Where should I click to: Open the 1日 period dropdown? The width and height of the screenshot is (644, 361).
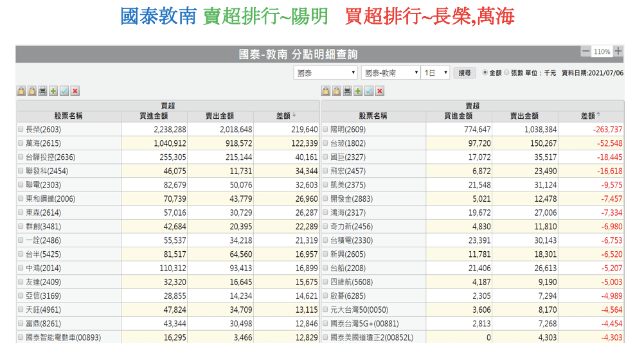coord(436,73)
